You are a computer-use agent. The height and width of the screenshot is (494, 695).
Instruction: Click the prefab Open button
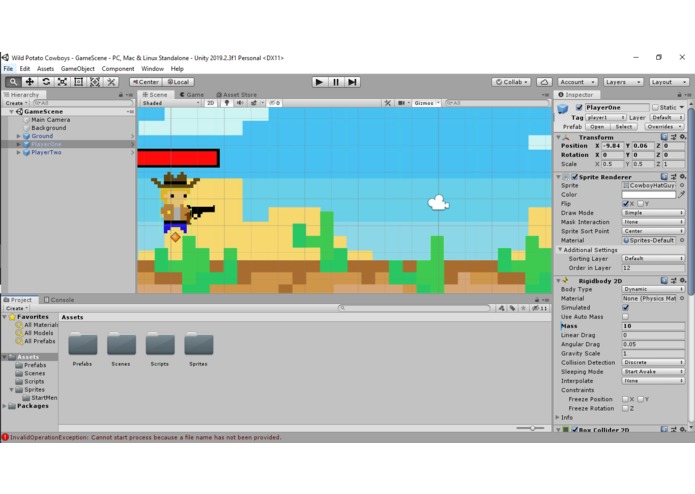coord(597,127)
